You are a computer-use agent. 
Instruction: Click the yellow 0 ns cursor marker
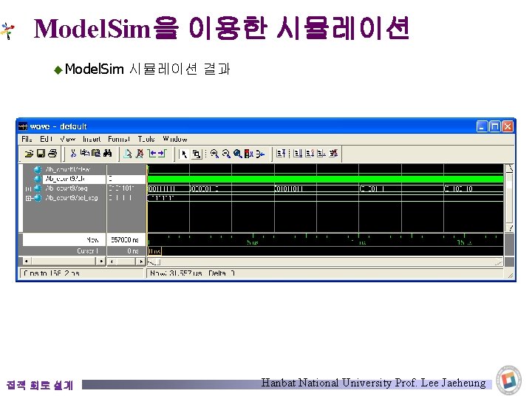[154, 251]
